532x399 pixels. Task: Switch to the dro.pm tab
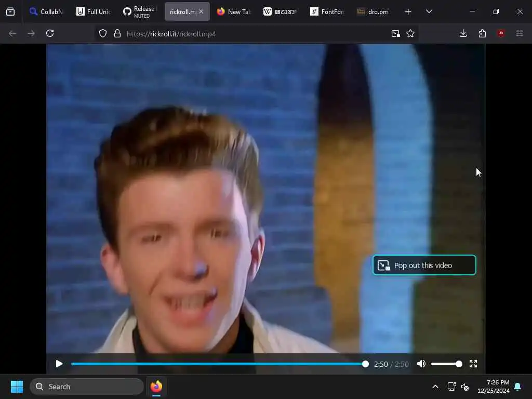(374, 12)
